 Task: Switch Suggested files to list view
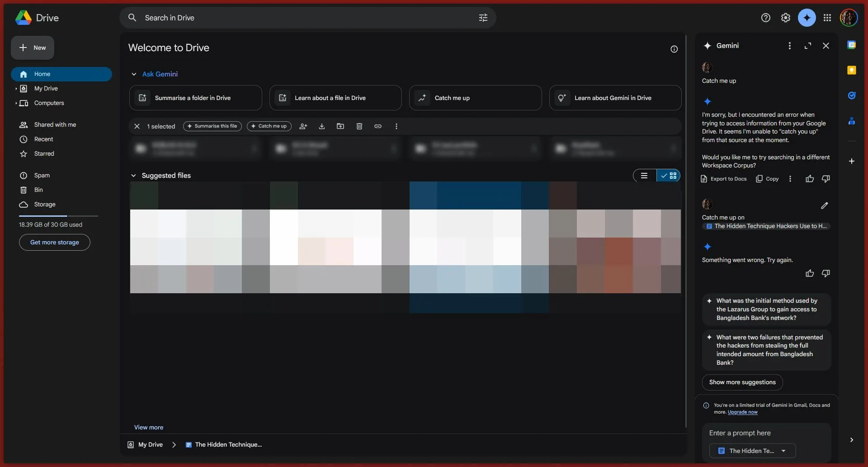click(x=644, y=176)
